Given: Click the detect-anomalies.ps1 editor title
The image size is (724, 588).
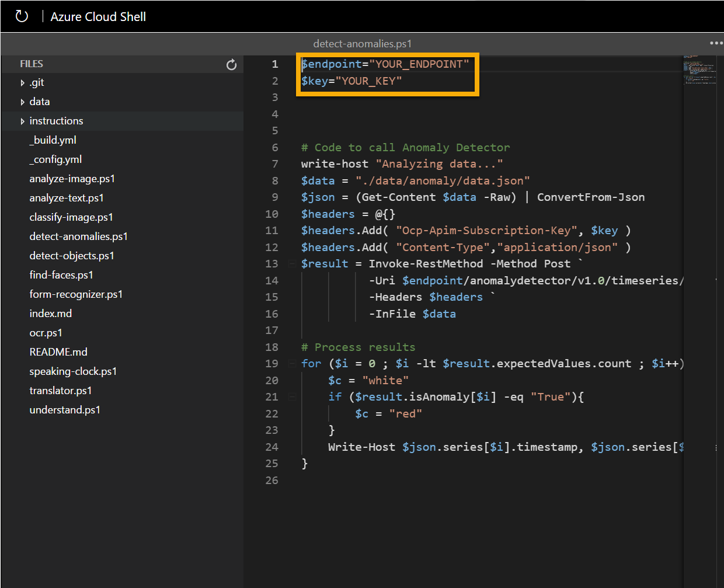Looking at the screenshot, I should point(362,44).
